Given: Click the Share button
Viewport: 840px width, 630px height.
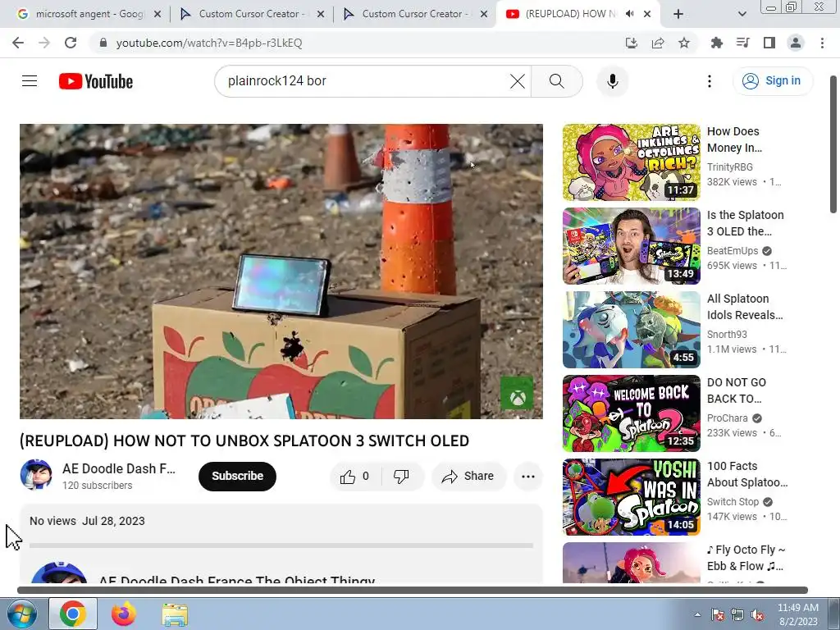Looking at the screenshot, I should click(x=468, y=477).
